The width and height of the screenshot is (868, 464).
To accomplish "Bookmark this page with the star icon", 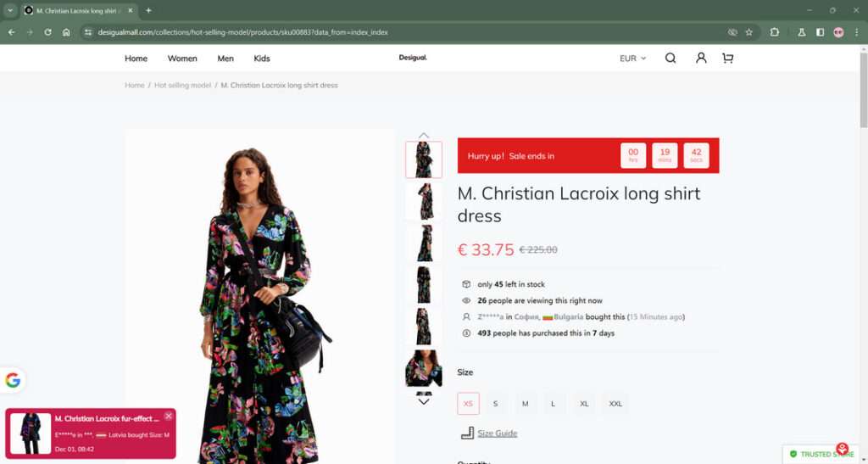I will 749,32.
